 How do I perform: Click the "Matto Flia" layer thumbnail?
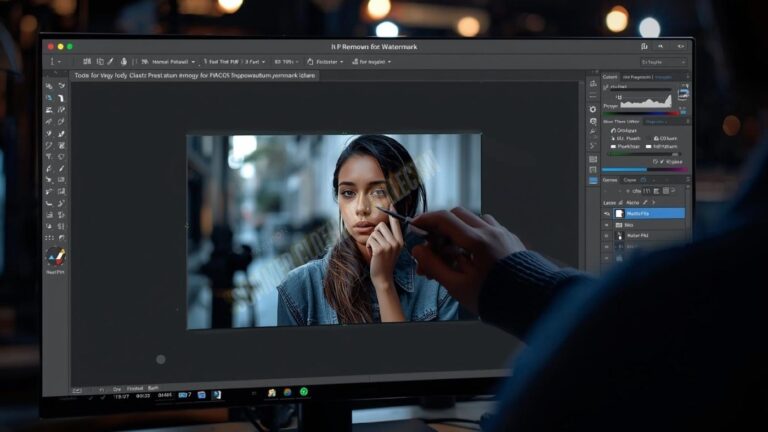(619, 214)
